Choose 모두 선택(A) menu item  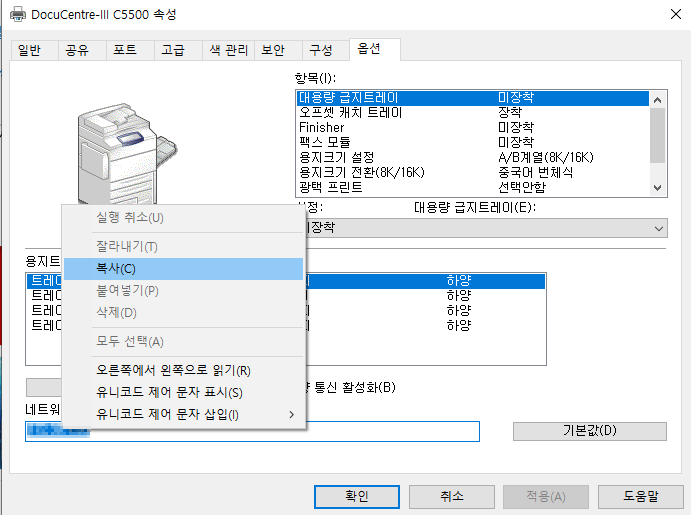183,341
